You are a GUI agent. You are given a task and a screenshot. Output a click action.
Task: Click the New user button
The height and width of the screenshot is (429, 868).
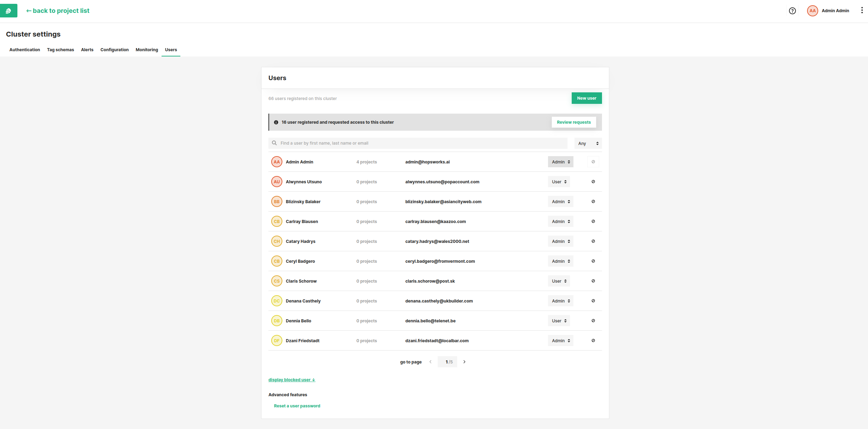[586, 98]
